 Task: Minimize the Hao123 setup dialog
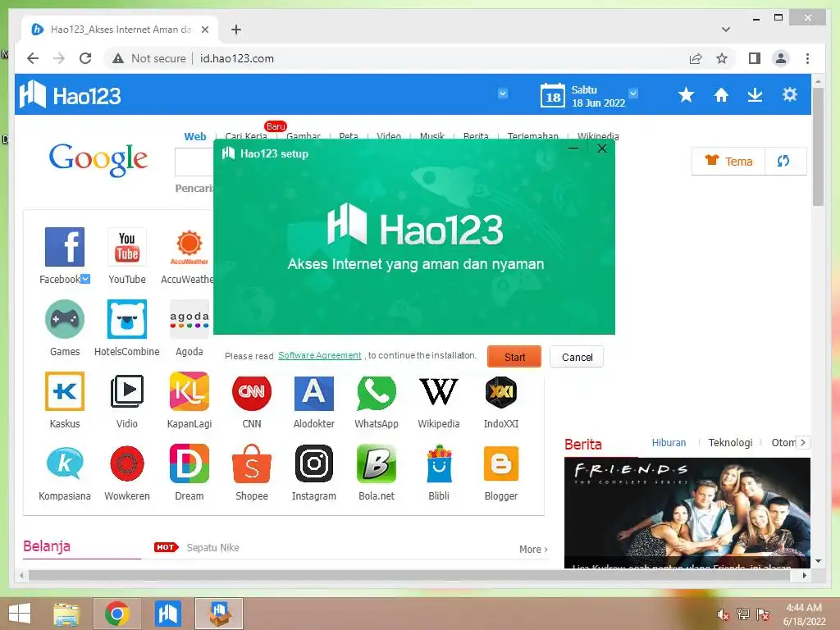point(573,148)
